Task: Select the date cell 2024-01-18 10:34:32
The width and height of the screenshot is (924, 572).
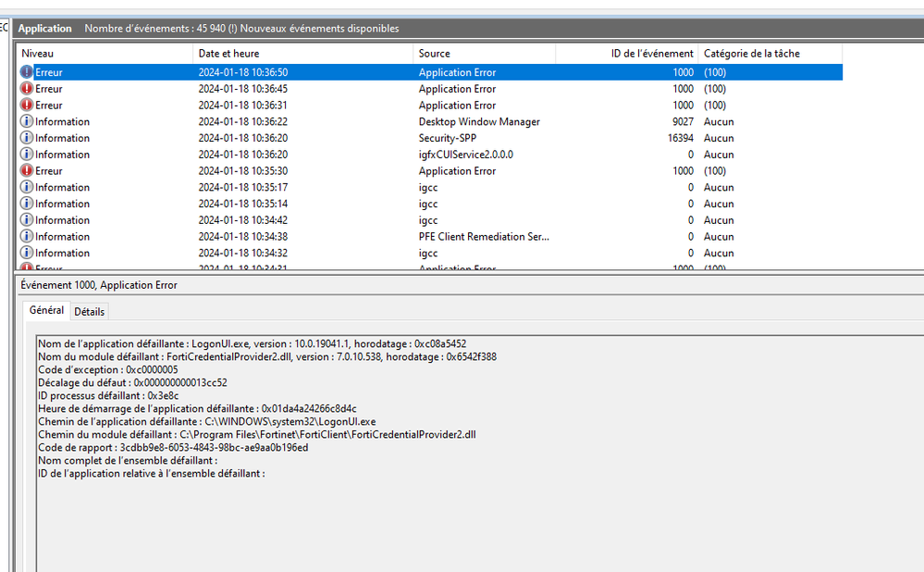Action: point(242,253)
